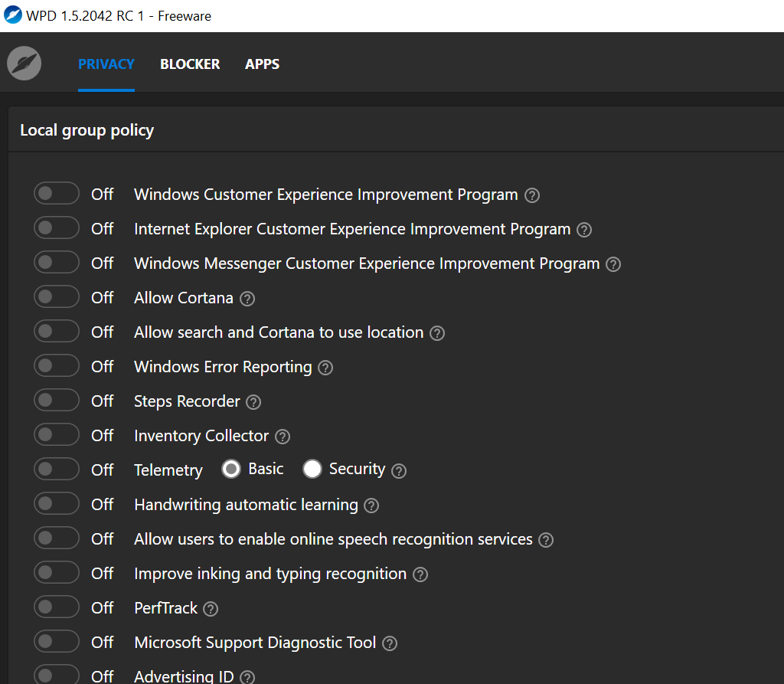Image resolution: width=784 pixels, height=684 pixels.
Task: Open Inventory Collector help question mark
Action: (x=283, y=437)
